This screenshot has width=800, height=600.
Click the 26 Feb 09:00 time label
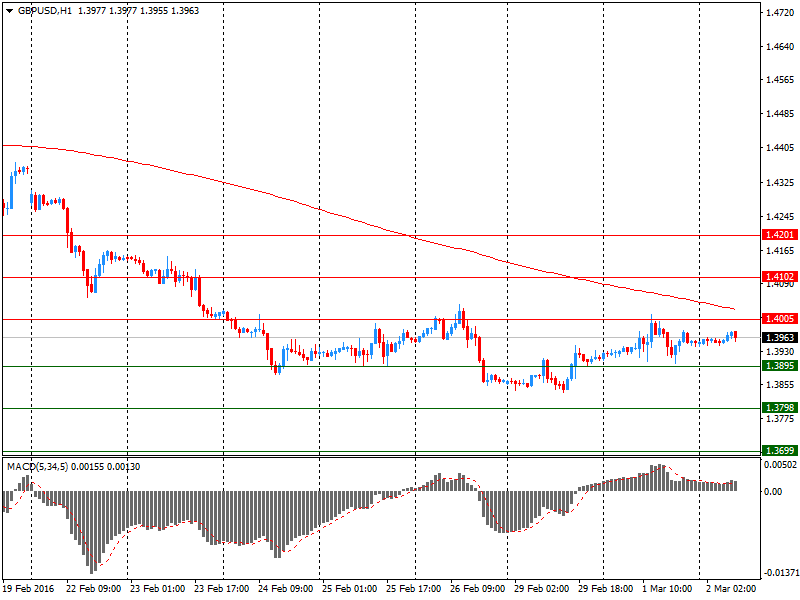478,588
